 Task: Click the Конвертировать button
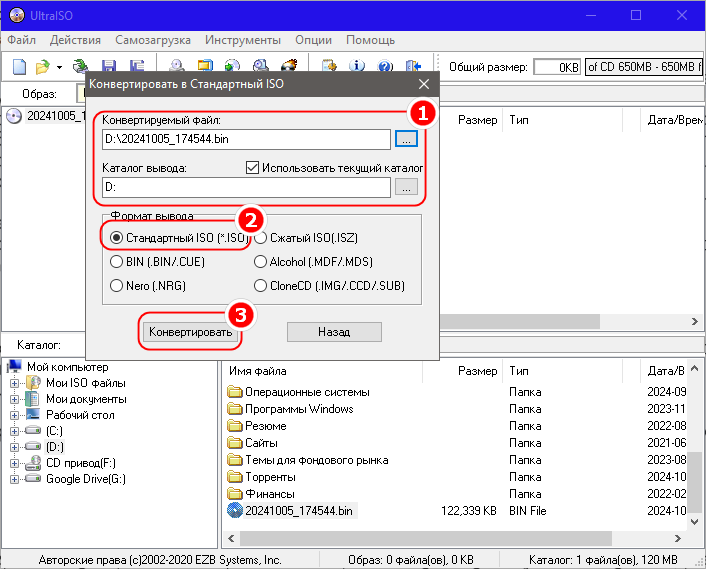click(x=190, y=332)
